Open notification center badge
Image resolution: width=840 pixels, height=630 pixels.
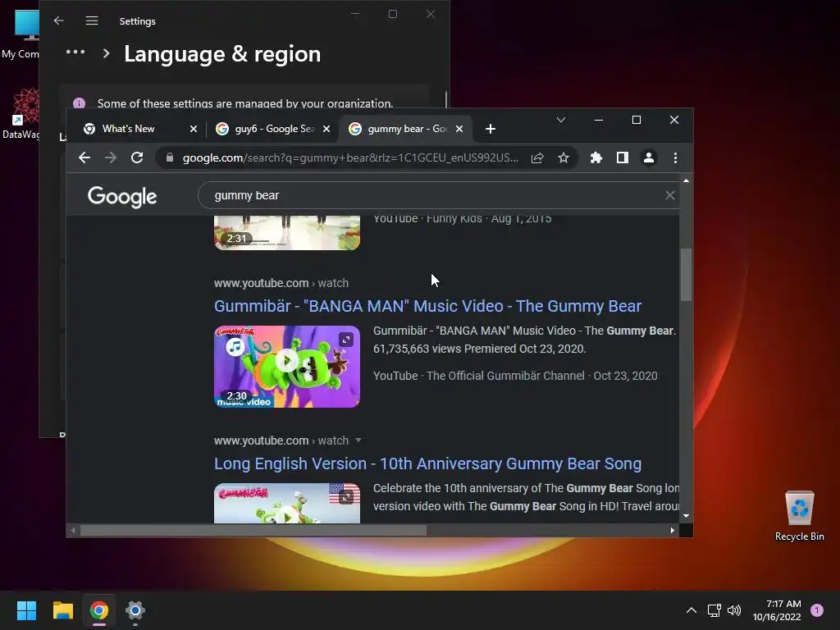click(817, 610)
